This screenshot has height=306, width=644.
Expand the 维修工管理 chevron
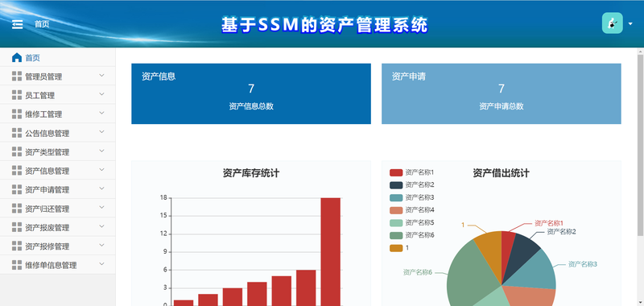click(x=102, y=114)
